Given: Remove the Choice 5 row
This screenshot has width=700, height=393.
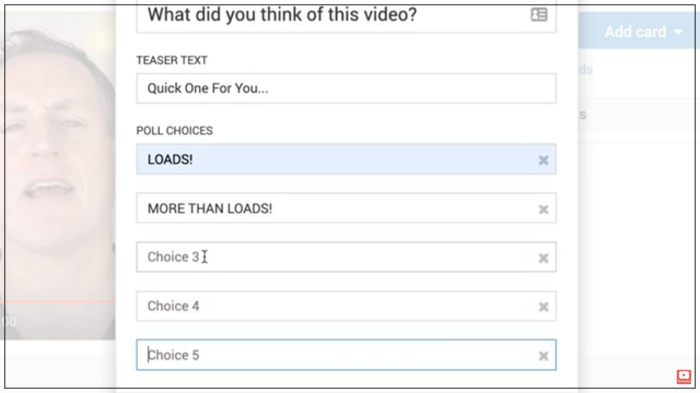Looking at the screenshot, I should pos(543,356).
